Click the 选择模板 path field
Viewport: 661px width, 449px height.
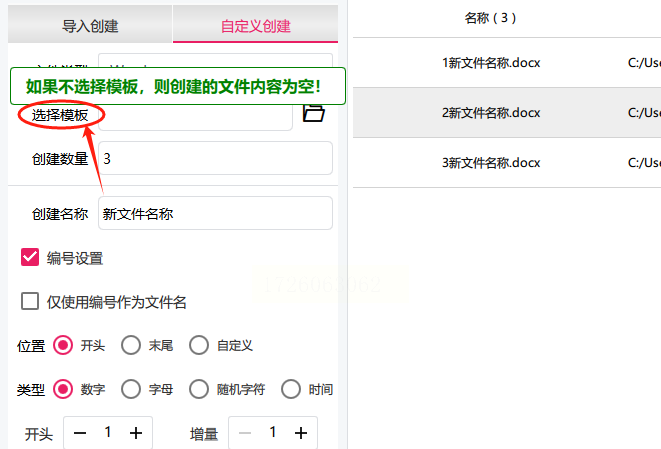(195, 118)
